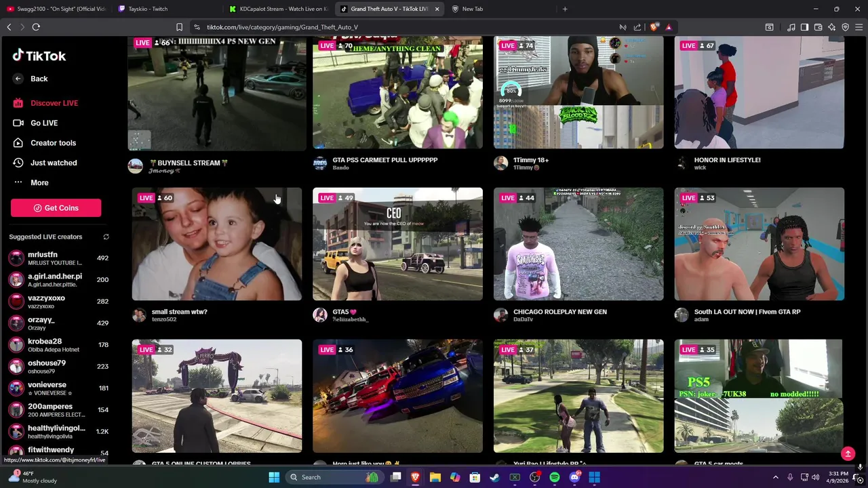Image resolution: width=868 pixels, height=488 pixels.
Task: Open BUYNSELL STREAM live thumbnail
Action: coord(217,93)
